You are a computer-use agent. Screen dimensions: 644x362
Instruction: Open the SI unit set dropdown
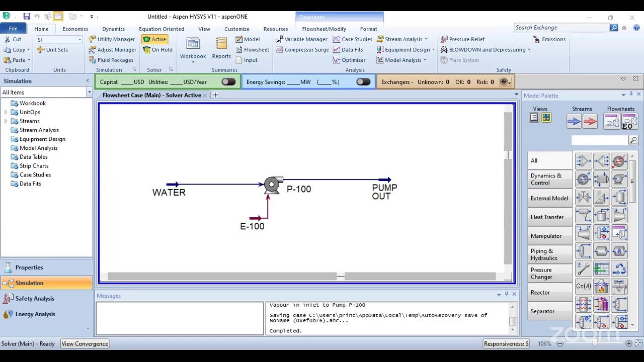79,39
